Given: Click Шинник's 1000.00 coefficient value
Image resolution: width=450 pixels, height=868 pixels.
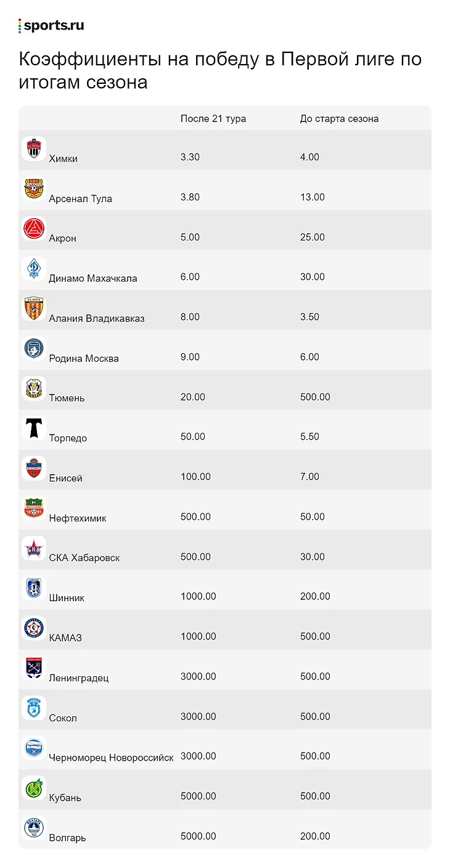Looking at the screenshot, I should click(x=198, y=596).
